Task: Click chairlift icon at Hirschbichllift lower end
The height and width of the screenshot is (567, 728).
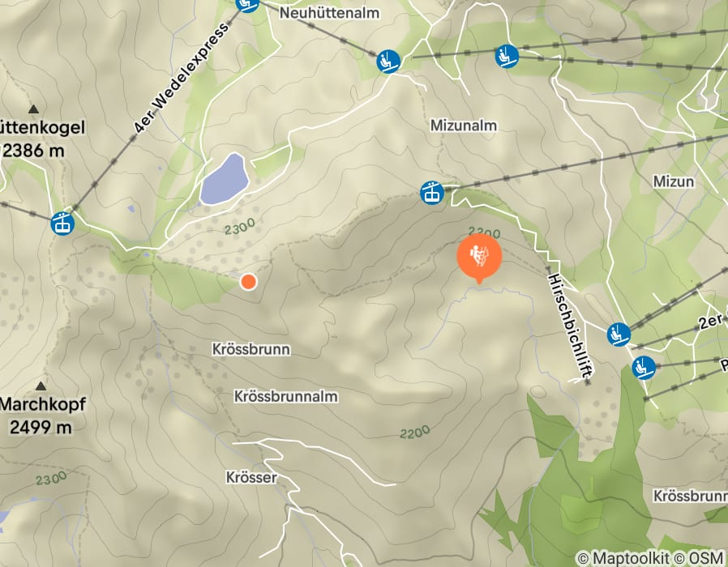Action: point(619,334)
